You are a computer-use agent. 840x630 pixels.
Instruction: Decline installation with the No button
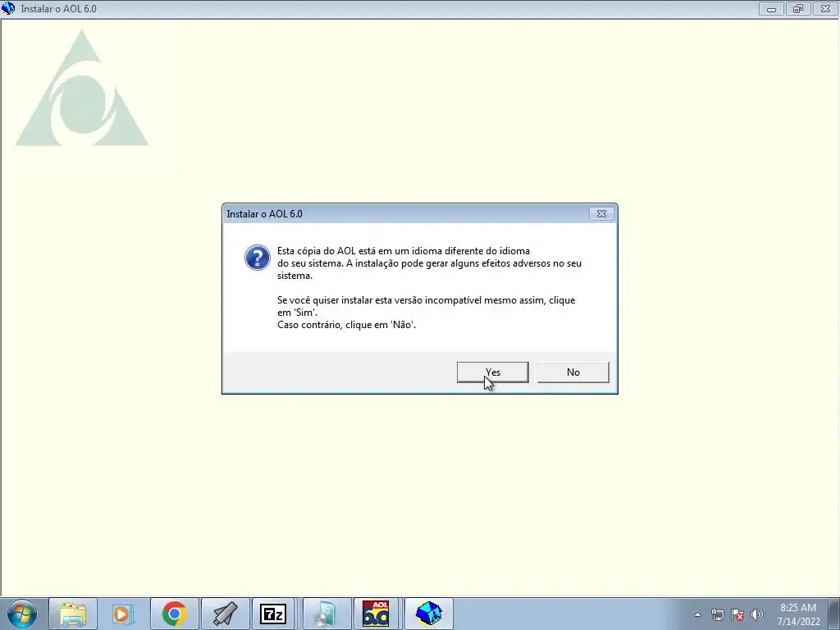[x=573, y=372]
